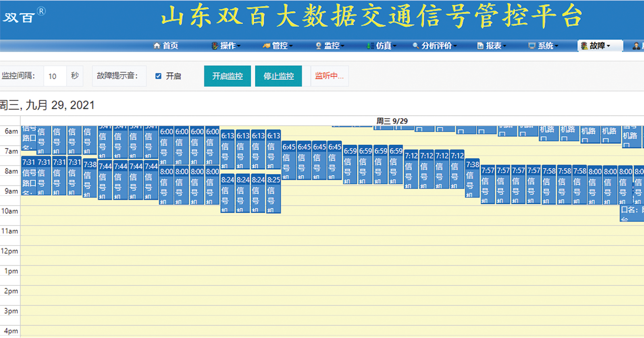Click the 监听中... status text
Viewport: 644px width, 338px height.
[x=329, y=76]
